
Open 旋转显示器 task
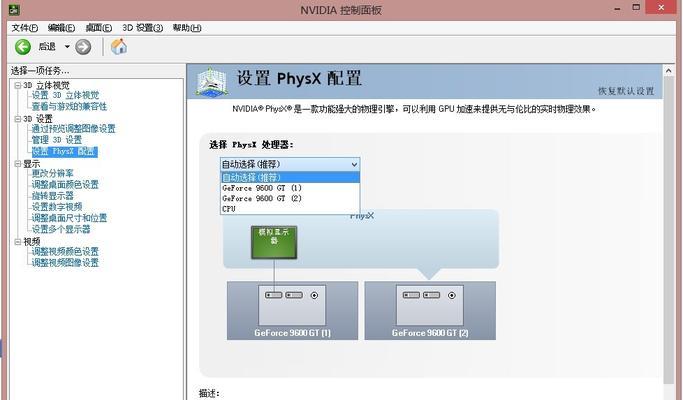(x=52, y=196)
